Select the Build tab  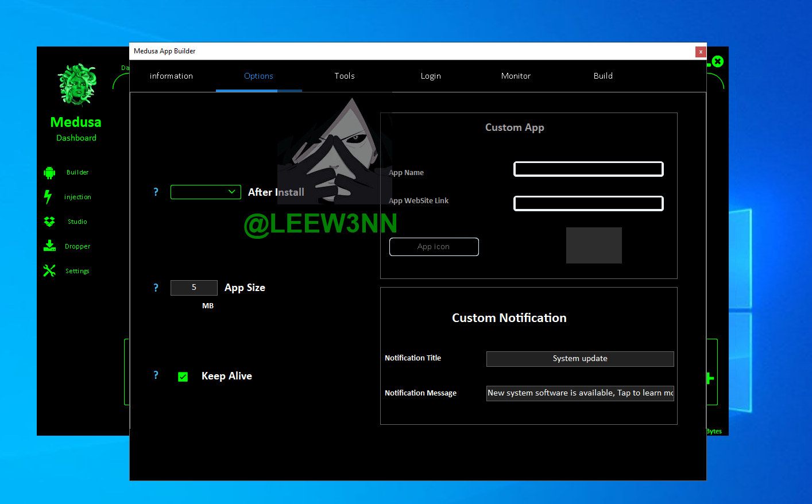603,76
